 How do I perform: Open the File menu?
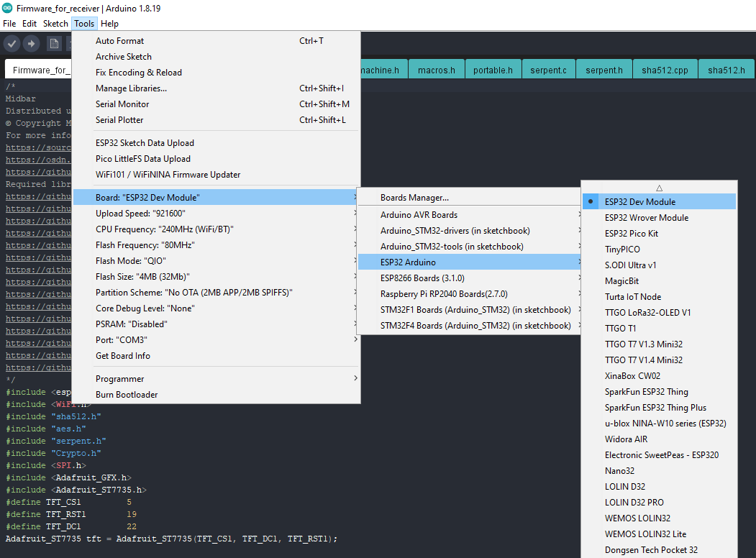(9, 24)
